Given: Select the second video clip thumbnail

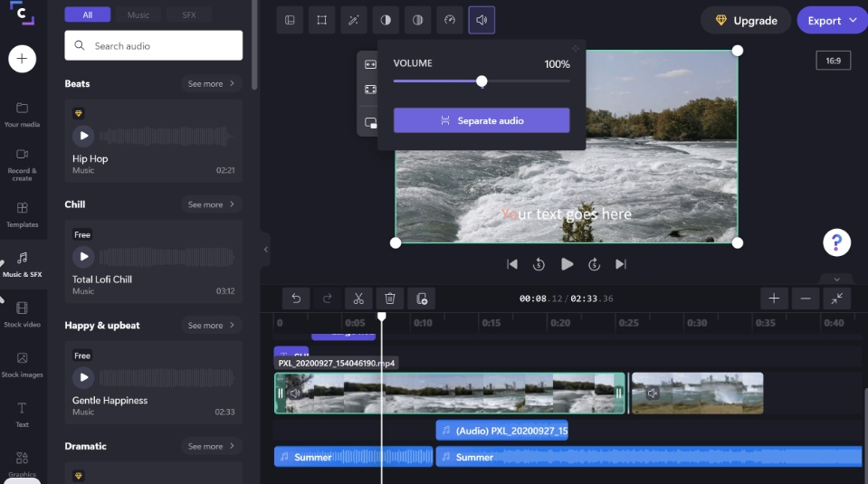Looking at the screenshot, I should (698, 394).
